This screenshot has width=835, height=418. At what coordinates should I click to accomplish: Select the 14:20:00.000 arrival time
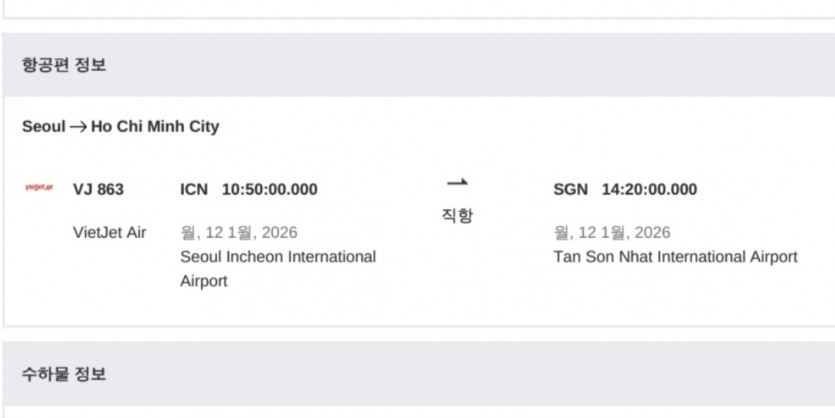coord(649,189)
